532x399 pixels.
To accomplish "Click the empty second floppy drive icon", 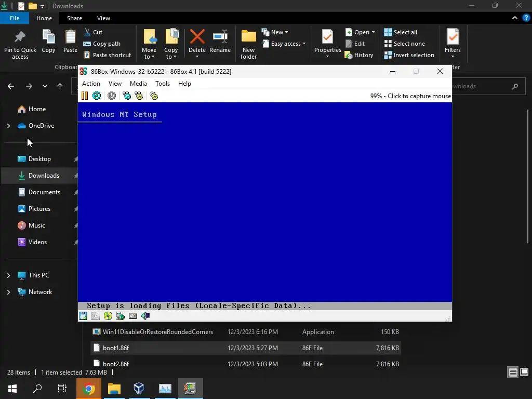I will (96, 316).
